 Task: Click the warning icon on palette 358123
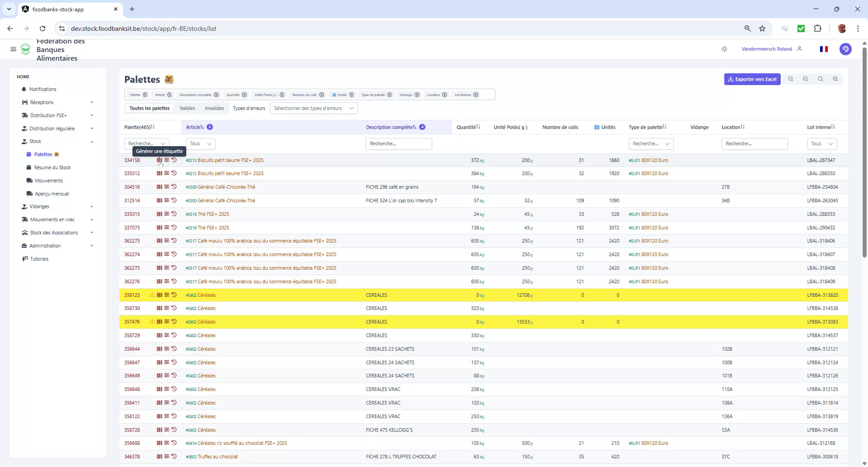click(151, 295)
